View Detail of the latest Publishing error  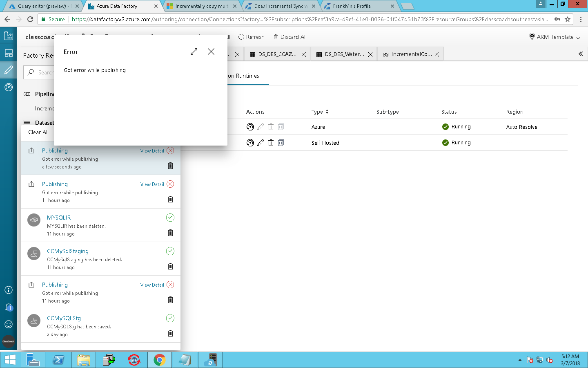tap(152, 151)
